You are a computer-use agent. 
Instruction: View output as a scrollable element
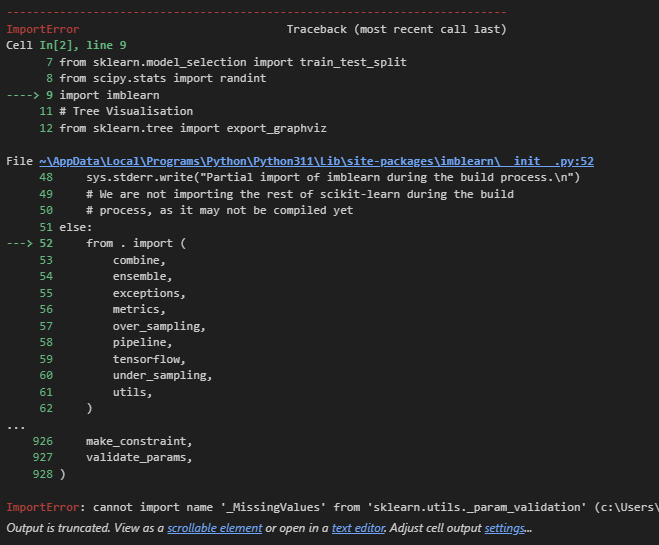click(x=214, y=528)
